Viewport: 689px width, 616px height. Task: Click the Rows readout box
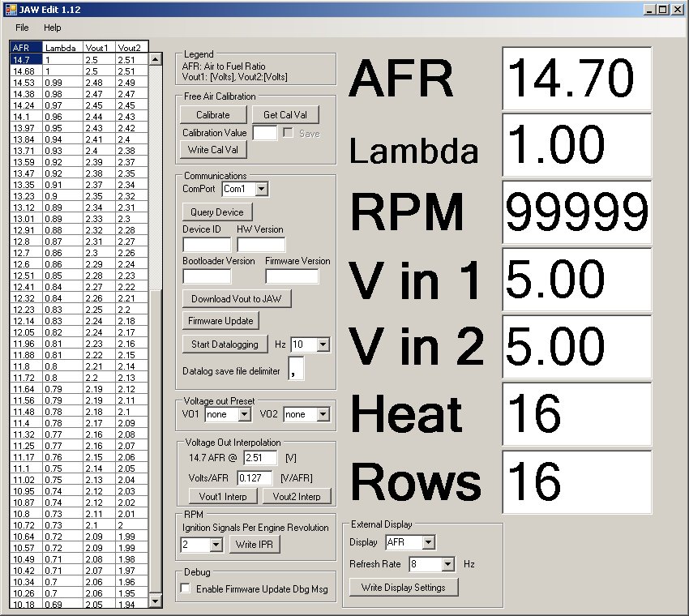pyautogui.click(x=576, y=481)
